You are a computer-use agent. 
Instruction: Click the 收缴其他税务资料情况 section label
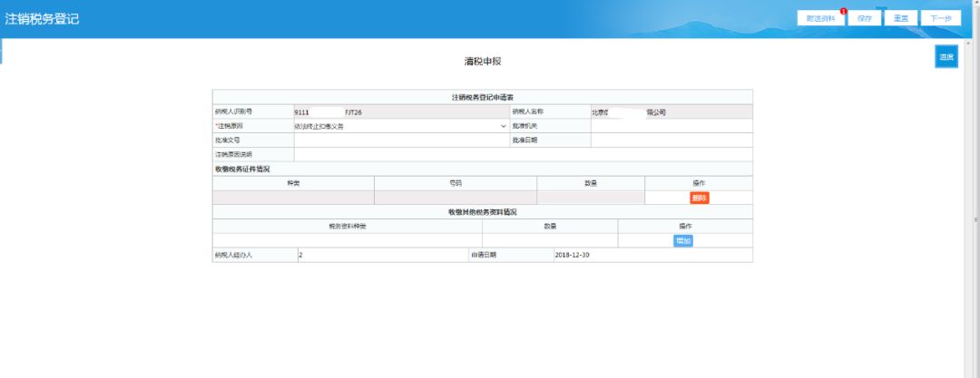[x=483, y=212]
